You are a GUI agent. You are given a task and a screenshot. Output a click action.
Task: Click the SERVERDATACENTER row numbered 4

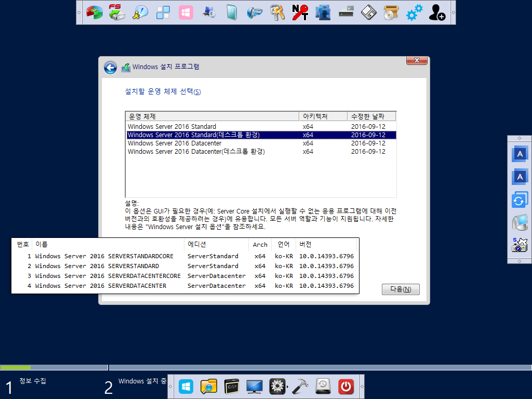[x=185, y=286]
